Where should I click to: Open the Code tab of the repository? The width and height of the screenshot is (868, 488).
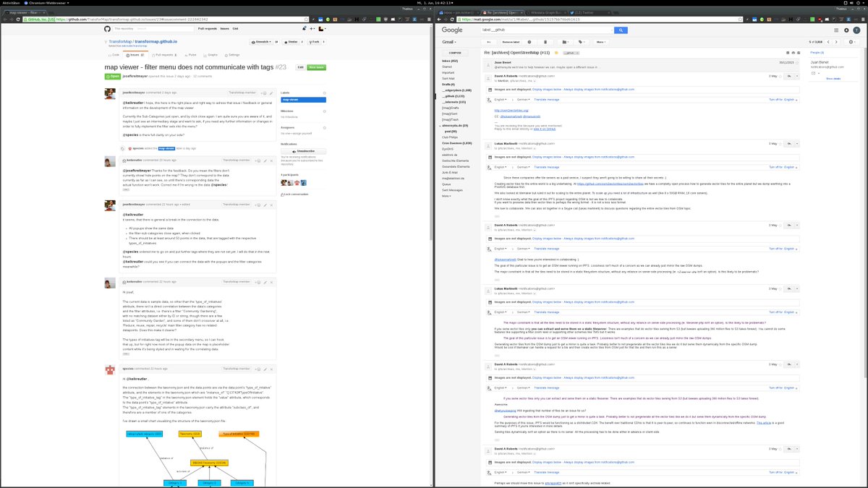click(x=114, y=55)
